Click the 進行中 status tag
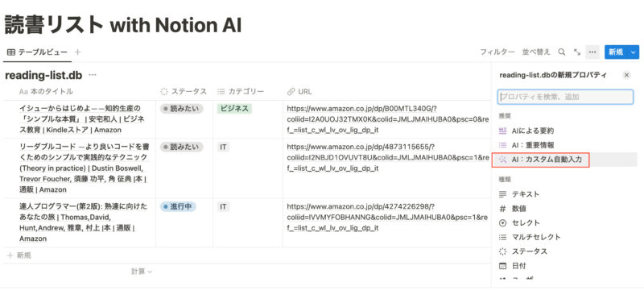The width and height of the screenshot is (644, 299). coord(178,206)
